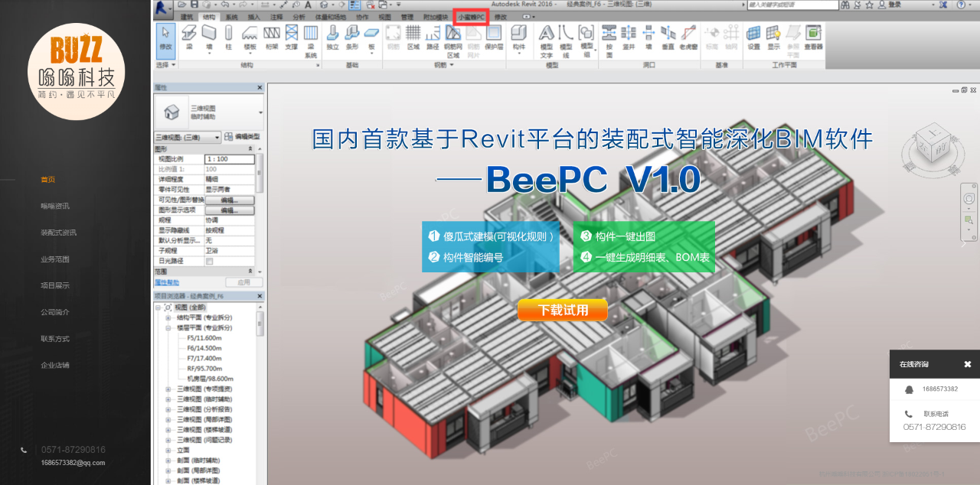Collapse the 楼层平面 (专业拆分) tree node
This screenshot has width=980, height=485.
pos(168,327)
